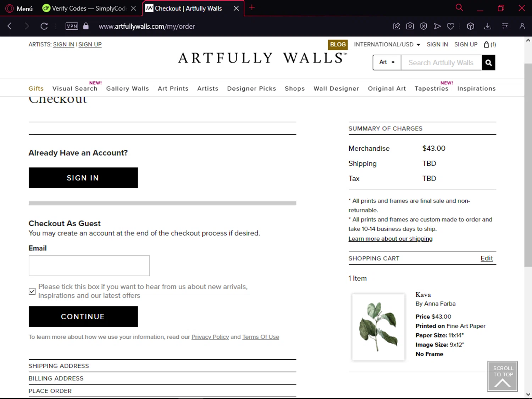Open the extensions cube icon

[471, 26]
